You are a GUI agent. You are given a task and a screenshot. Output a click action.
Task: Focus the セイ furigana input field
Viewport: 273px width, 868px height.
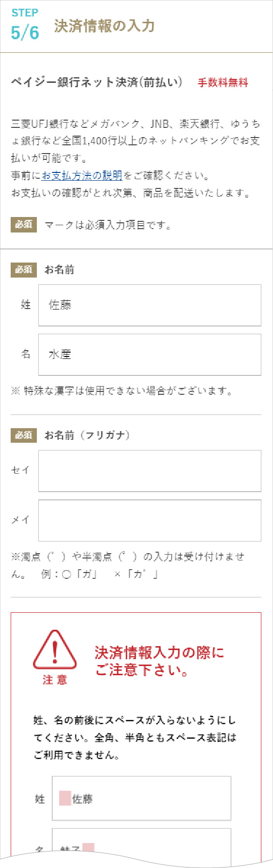click(150, 471)
